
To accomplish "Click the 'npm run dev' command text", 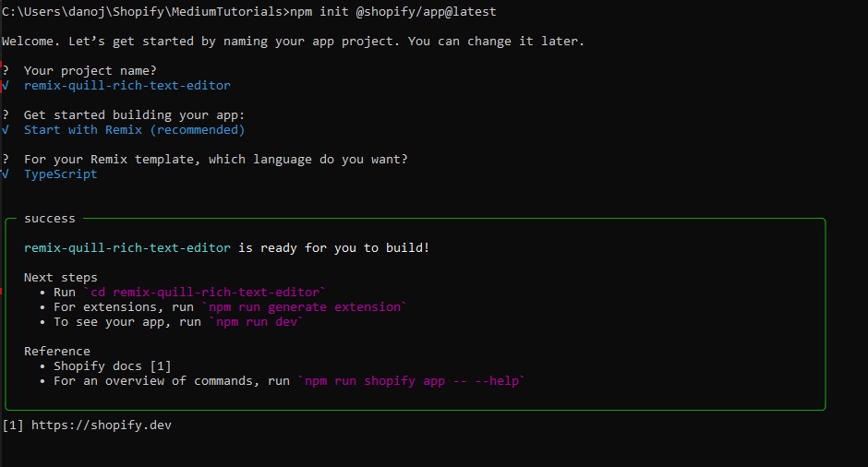I will pos(257,322).
